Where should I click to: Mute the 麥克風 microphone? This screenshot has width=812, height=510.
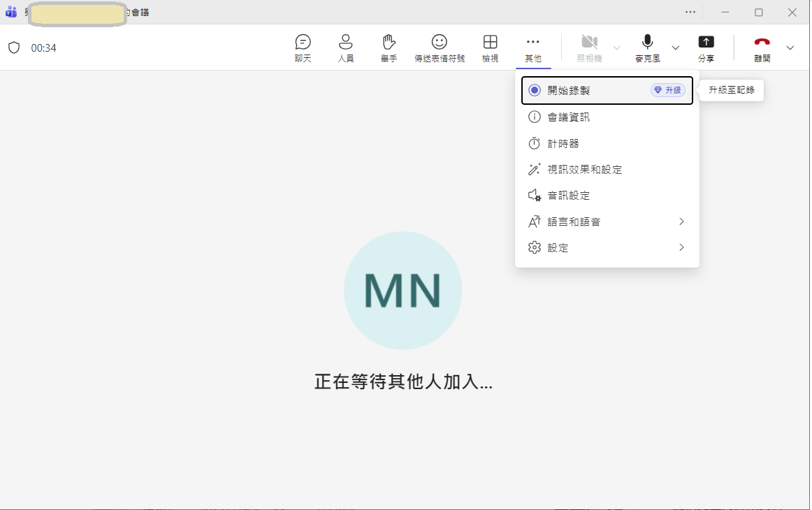coord(647,43)
